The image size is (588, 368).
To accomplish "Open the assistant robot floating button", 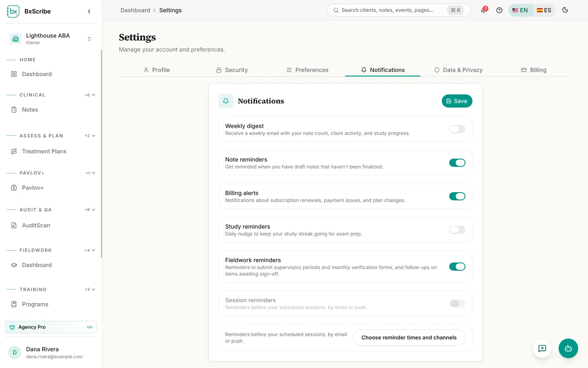I will pyautogui.click(x=568, y=348).
